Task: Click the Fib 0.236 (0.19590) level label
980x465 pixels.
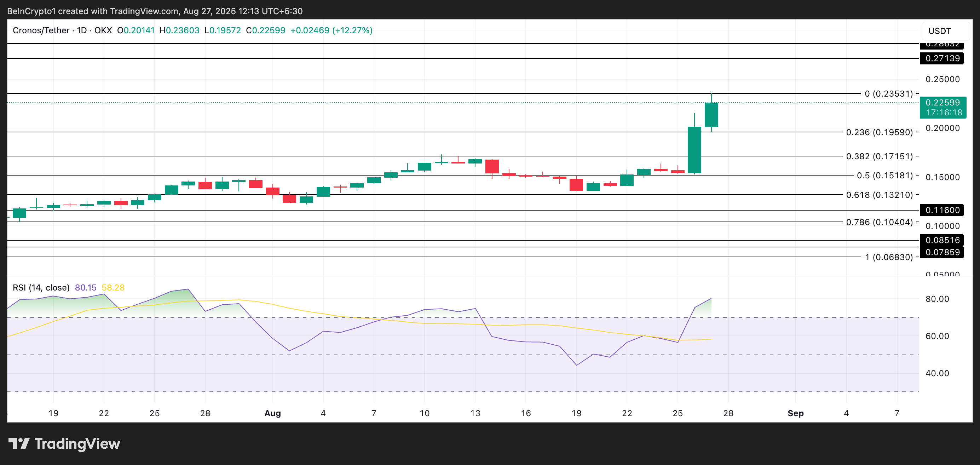Action: click(879, 132)
